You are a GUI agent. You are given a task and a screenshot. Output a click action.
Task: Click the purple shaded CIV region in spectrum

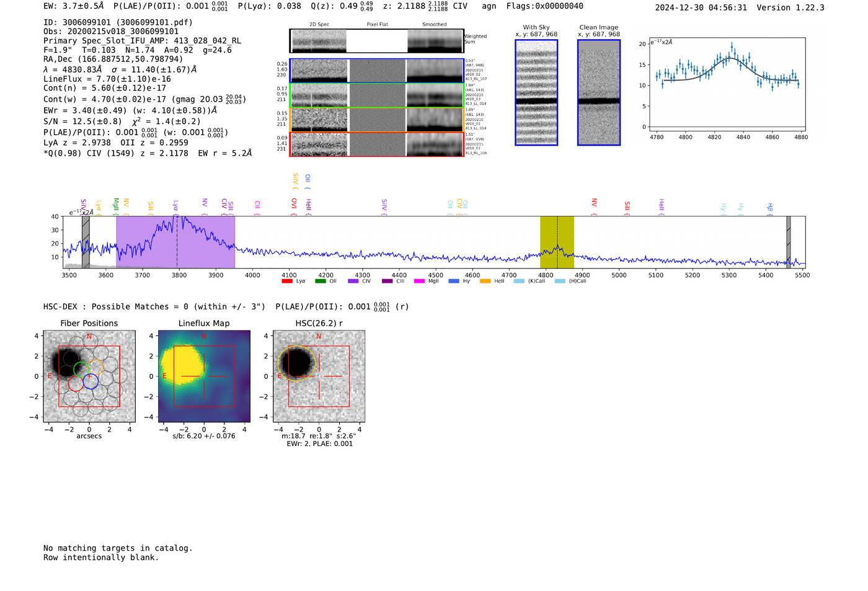(175, 242)
